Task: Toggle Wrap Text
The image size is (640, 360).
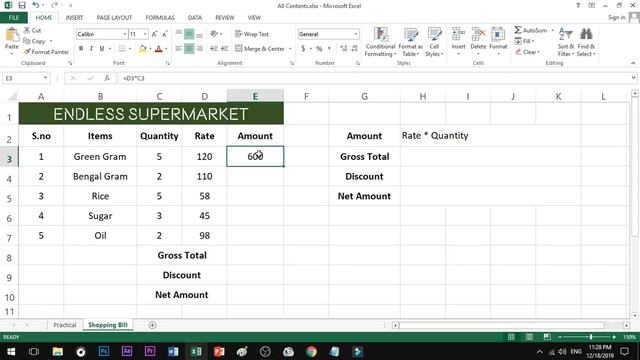Action: point(252,34)
